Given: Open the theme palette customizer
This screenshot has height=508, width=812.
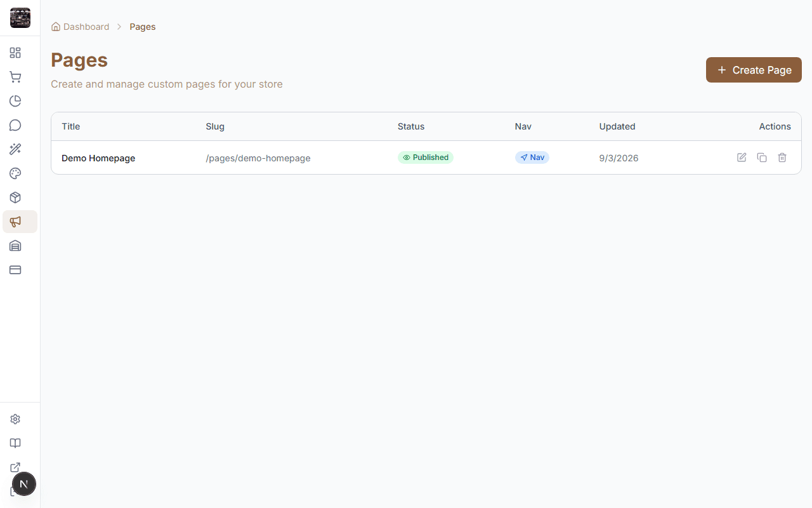Looking at the screenshot, I should tap(15, 173).
